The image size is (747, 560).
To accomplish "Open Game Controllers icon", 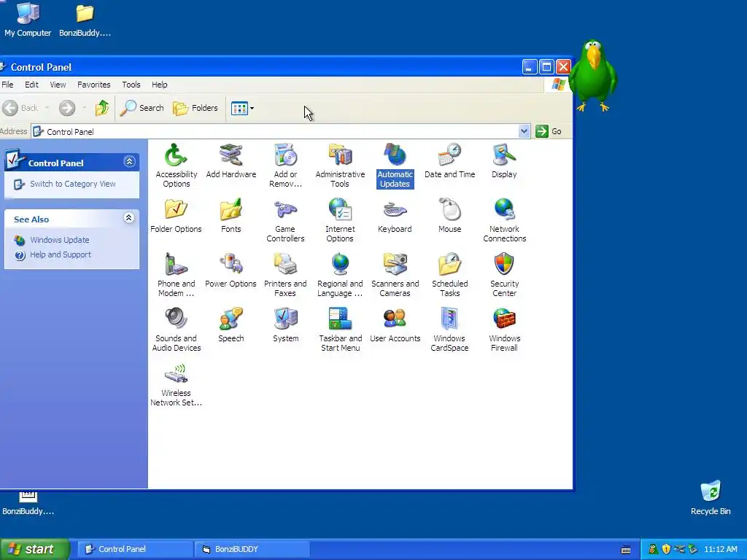I will (x=285, y=220).
